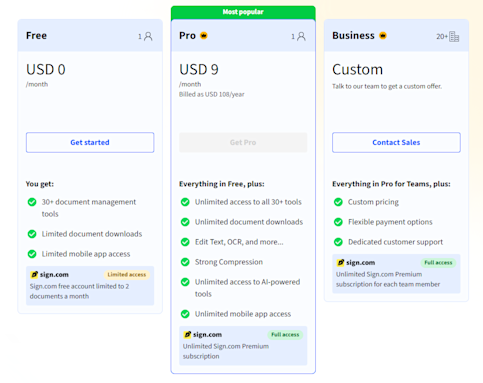Click checkmark beside Unlimited access to all 30+ tools
The height and width of the screenshot is (383, 483).
pyautogui.click(x=185, y=202)
